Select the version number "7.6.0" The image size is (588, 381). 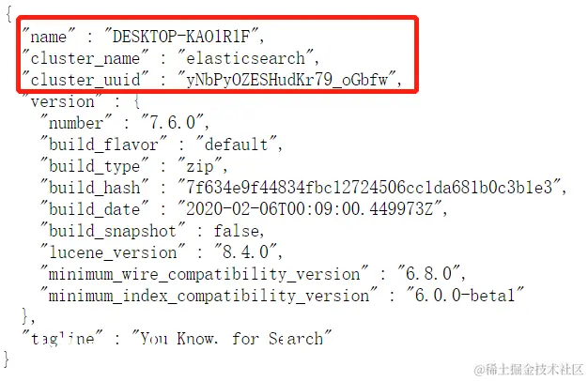click(173, 123)
